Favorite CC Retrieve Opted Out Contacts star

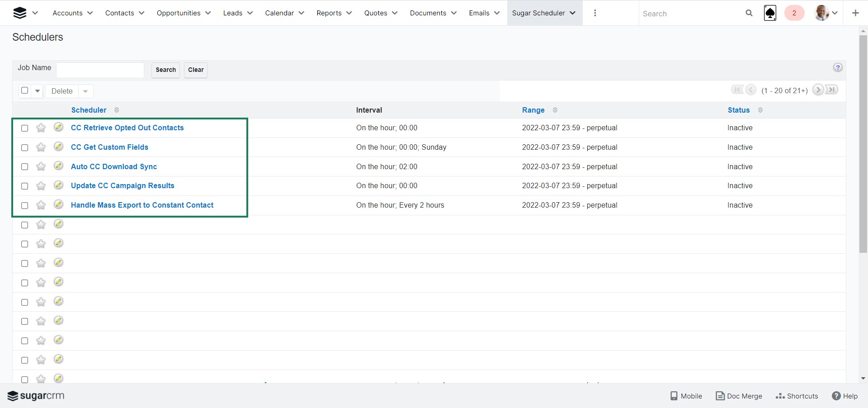pos(41,128)
